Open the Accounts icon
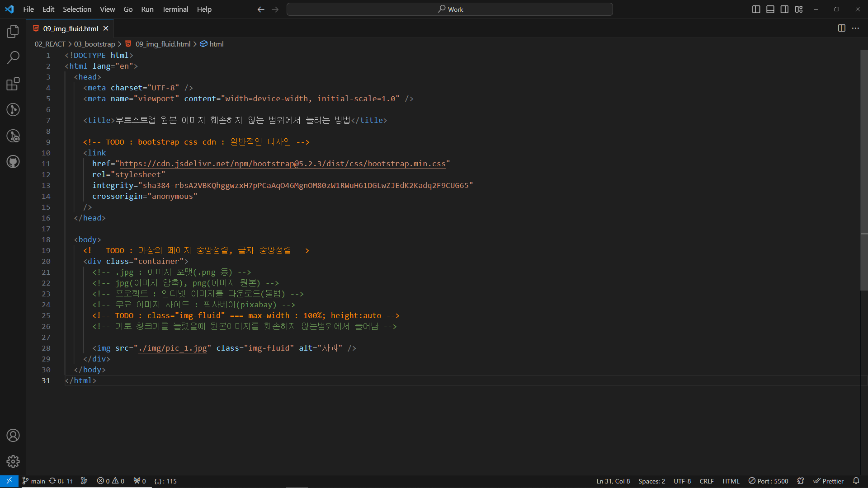The image size is (868, 488). (13, 436)
